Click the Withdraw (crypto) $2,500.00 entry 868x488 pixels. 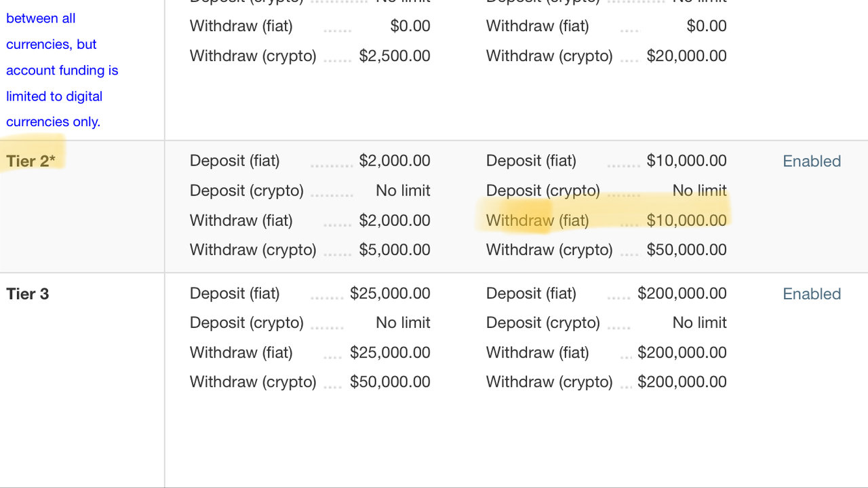[310, 56]
